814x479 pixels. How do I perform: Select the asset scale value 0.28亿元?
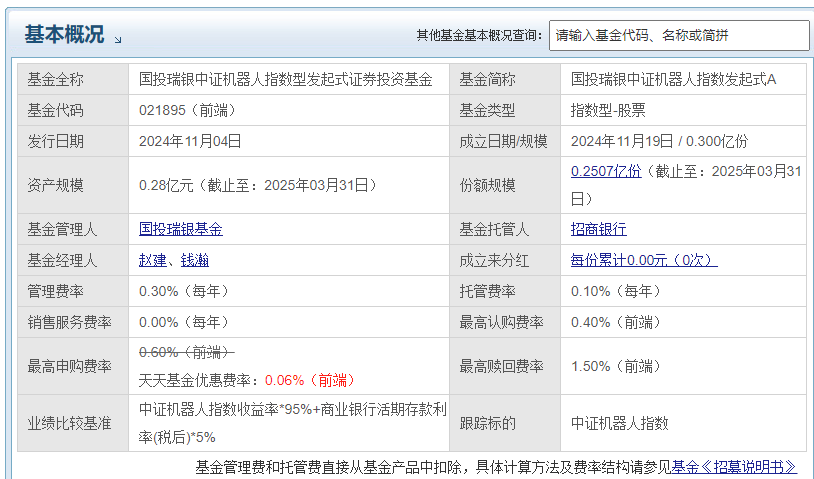[x=166, y=185]
